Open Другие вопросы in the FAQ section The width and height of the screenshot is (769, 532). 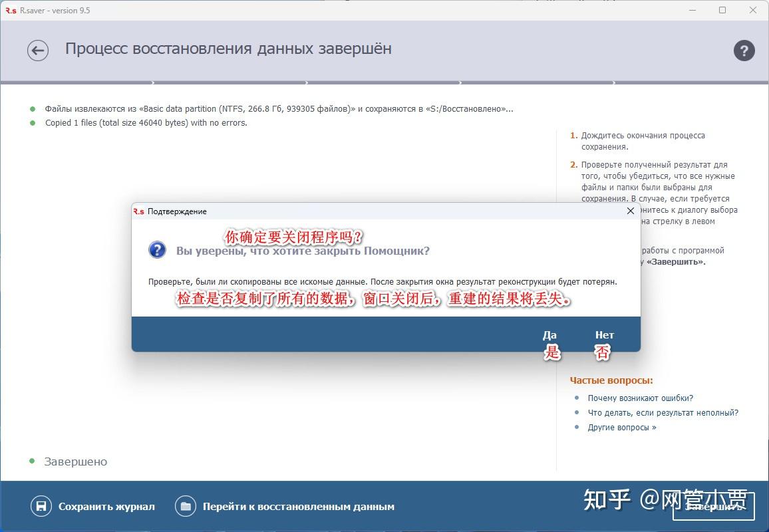[x=623, y=427]
